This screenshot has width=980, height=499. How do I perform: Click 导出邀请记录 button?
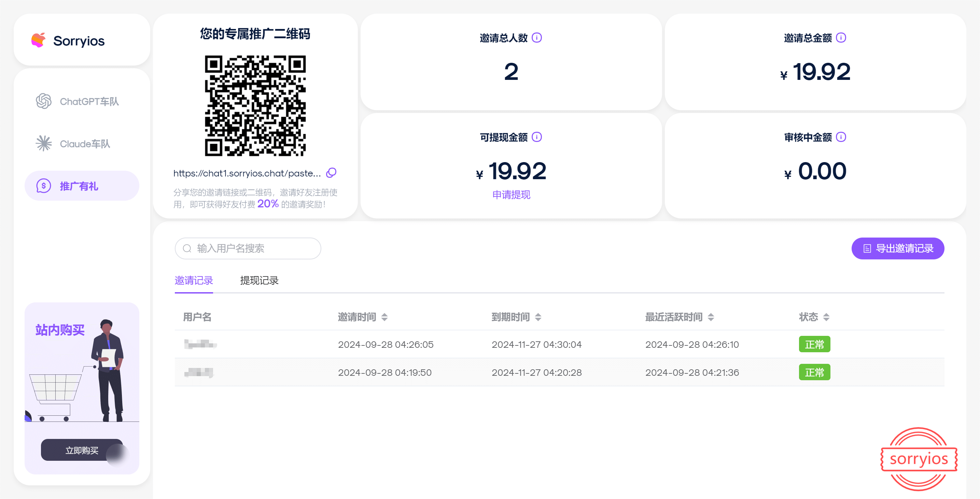click(x=897, y=248)
